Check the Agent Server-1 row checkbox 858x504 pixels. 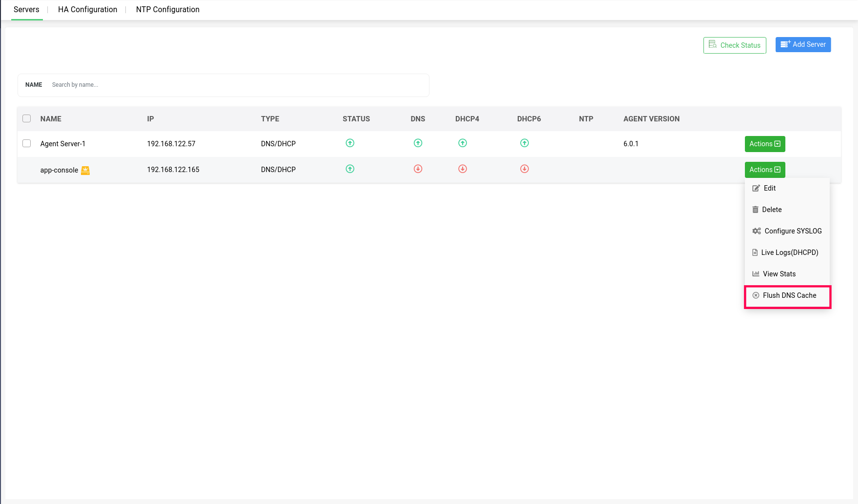(27, 143)
